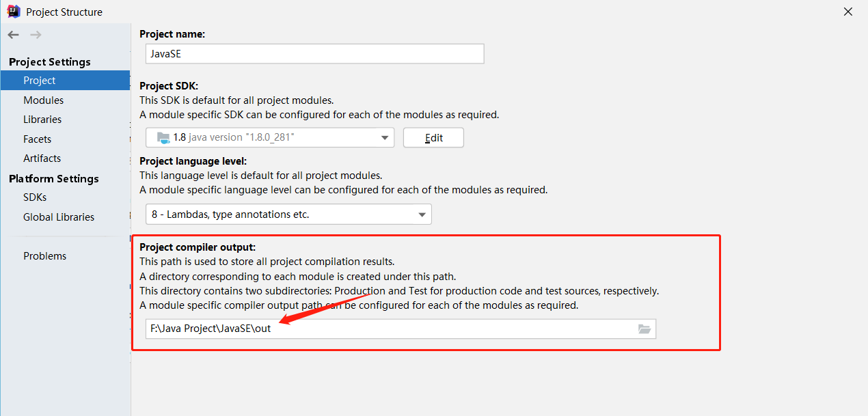
Task: Go to Facets settings
Action: (38, 139)
